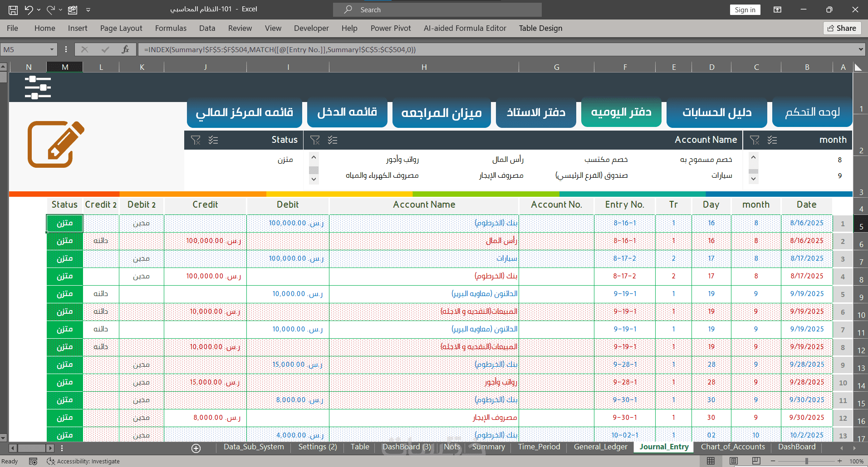Select month 9 in the month slicer
The image size is (868, 467).
tap(805, 175)
